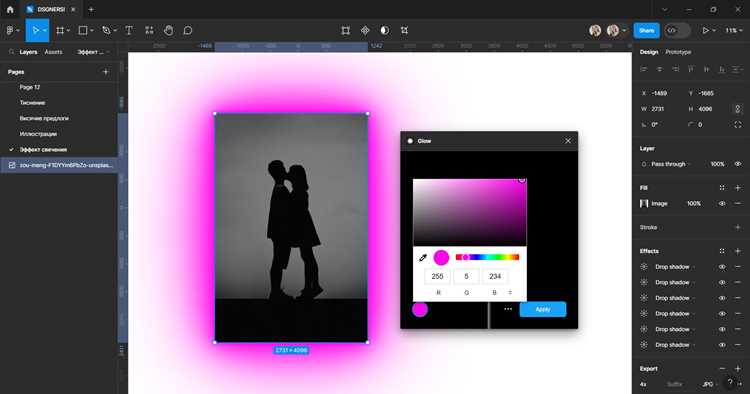Click the Align horizontal centers icon

point(660,69)
